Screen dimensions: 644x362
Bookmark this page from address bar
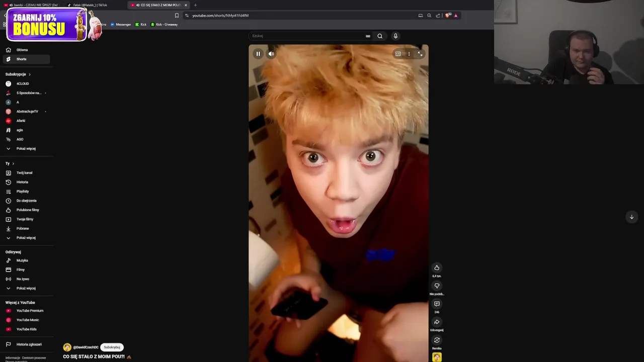177,16
